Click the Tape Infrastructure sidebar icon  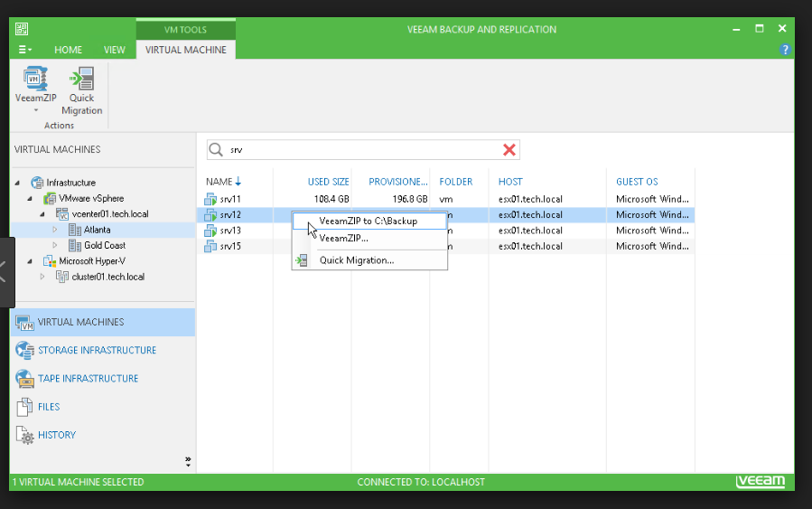25,379
